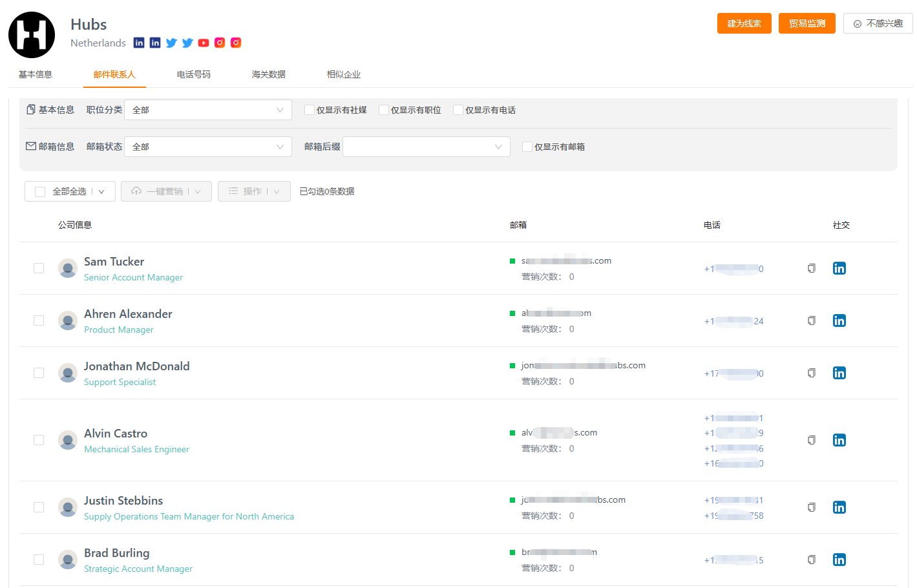The height and width of the screenshot is (588, 917).
Task: Click Jonathan McDonald's masked email address
Action: pos(584,366)
